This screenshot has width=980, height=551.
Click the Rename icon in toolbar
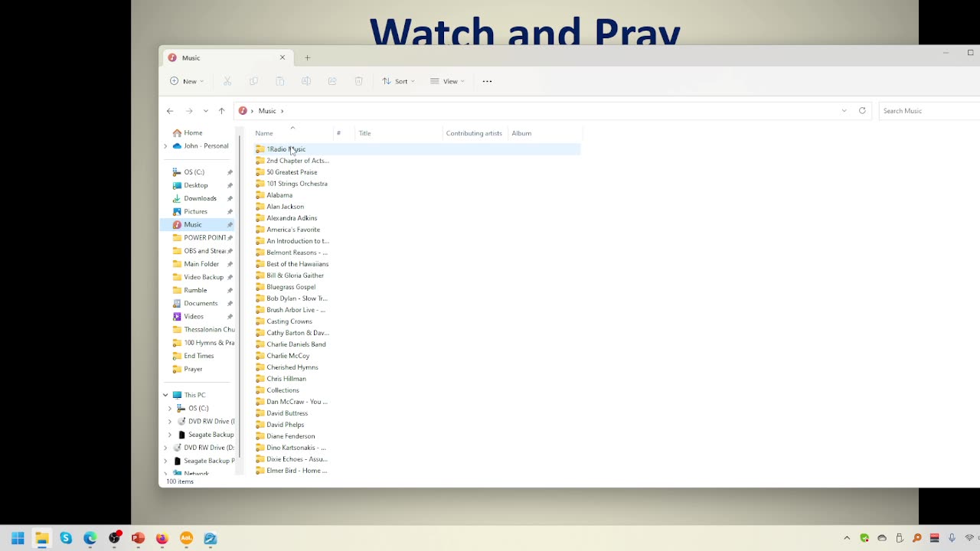(x=306, y=81)
